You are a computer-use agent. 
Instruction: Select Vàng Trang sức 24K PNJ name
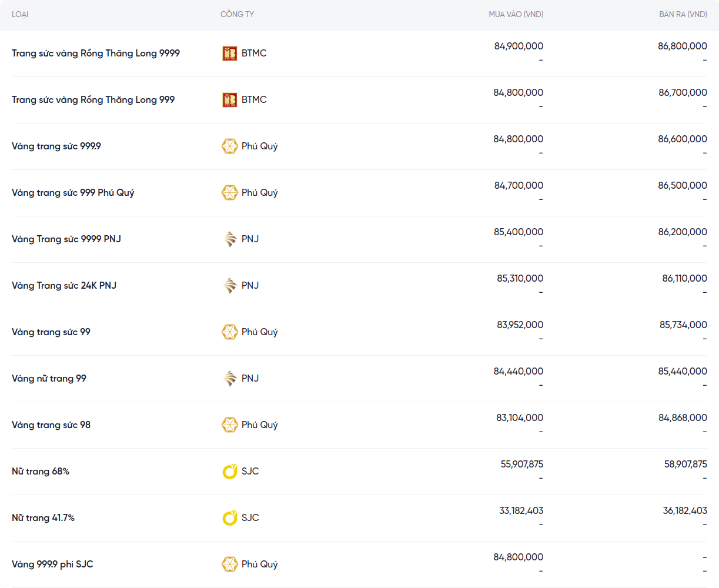pyautogui.click(x=64, y=286)
